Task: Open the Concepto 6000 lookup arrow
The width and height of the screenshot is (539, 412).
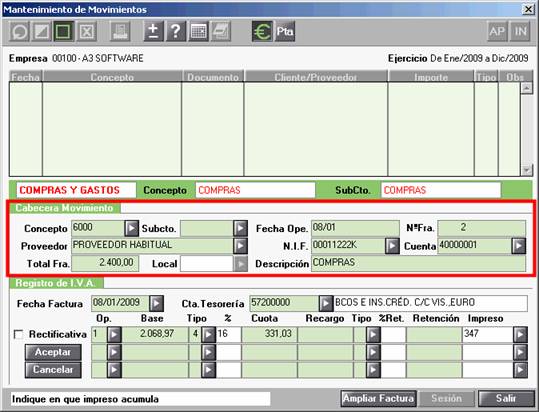Action: [x=131, y=228]
